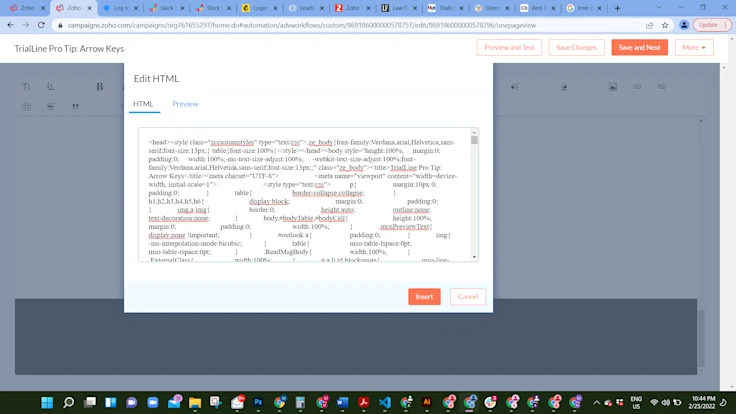Click the share page icon in address bar
Screen dimensions: 736x414
(x=650, y=25)
